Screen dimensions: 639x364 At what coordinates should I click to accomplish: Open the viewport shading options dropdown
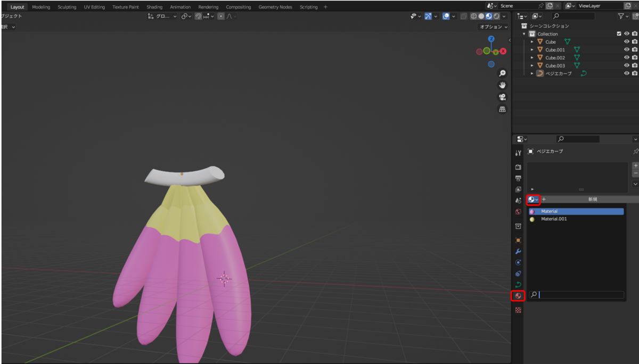[504, 16]
